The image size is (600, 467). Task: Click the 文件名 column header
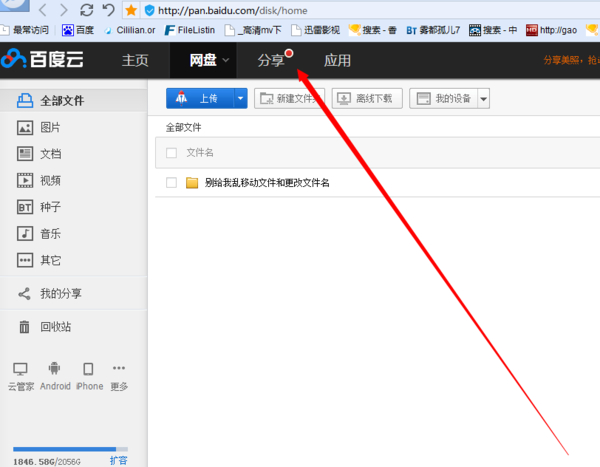200,153
